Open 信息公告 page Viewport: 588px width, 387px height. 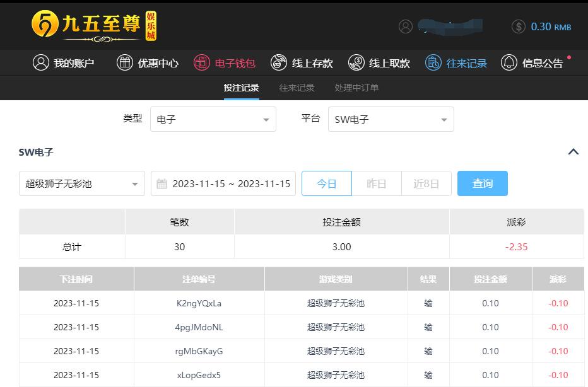(532, 62)
